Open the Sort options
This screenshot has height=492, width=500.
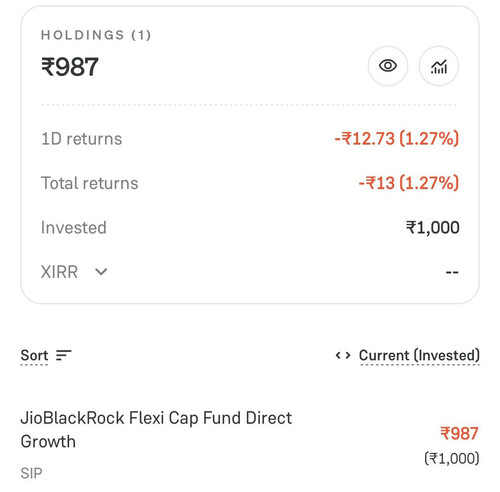click(x=34, y=355)
